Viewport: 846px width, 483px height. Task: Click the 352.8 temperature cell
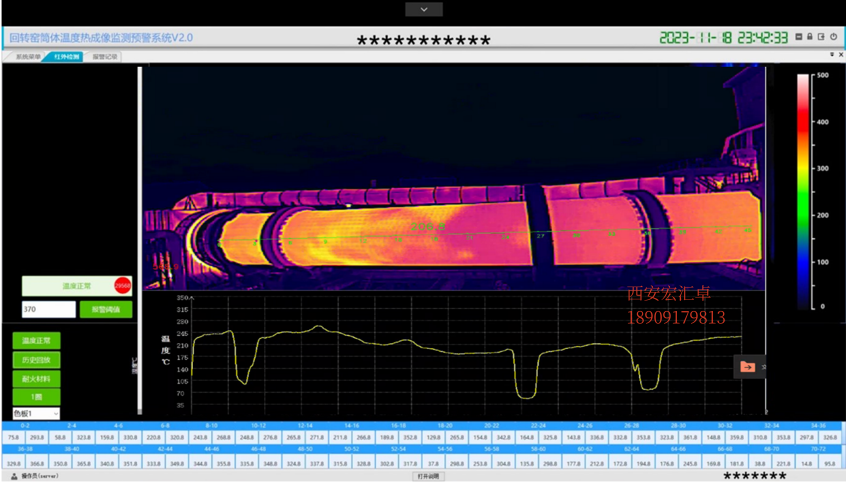click(x=410, y=438)
